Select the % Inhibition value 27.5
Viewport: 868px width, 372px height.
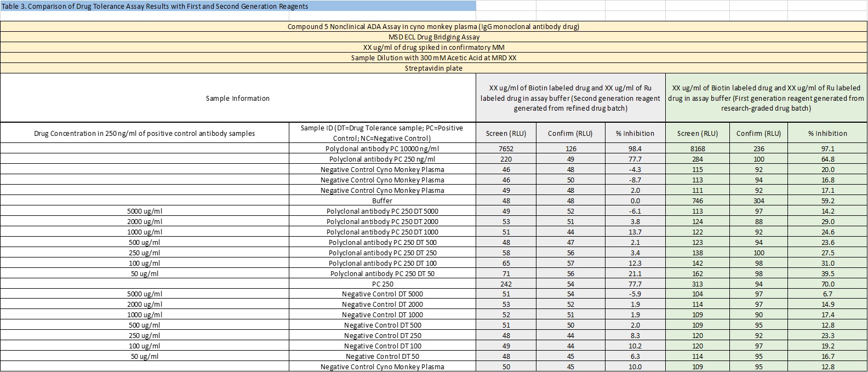[827, 253]
